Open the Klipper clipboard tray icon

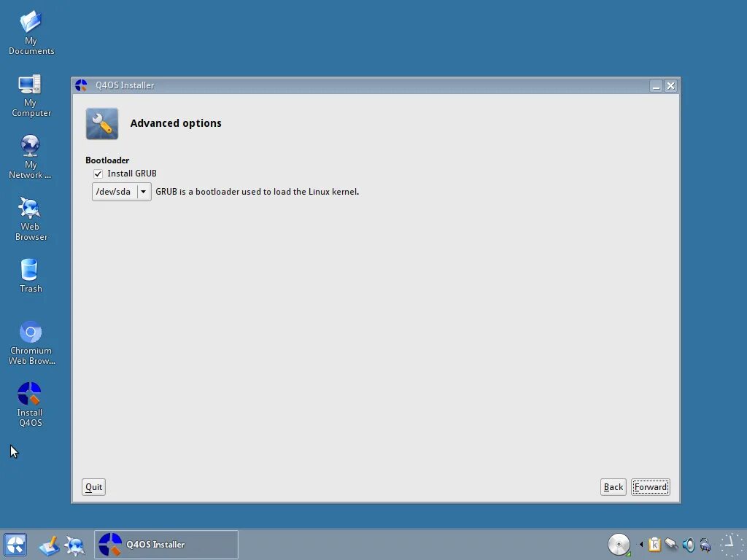click(654, 544)
